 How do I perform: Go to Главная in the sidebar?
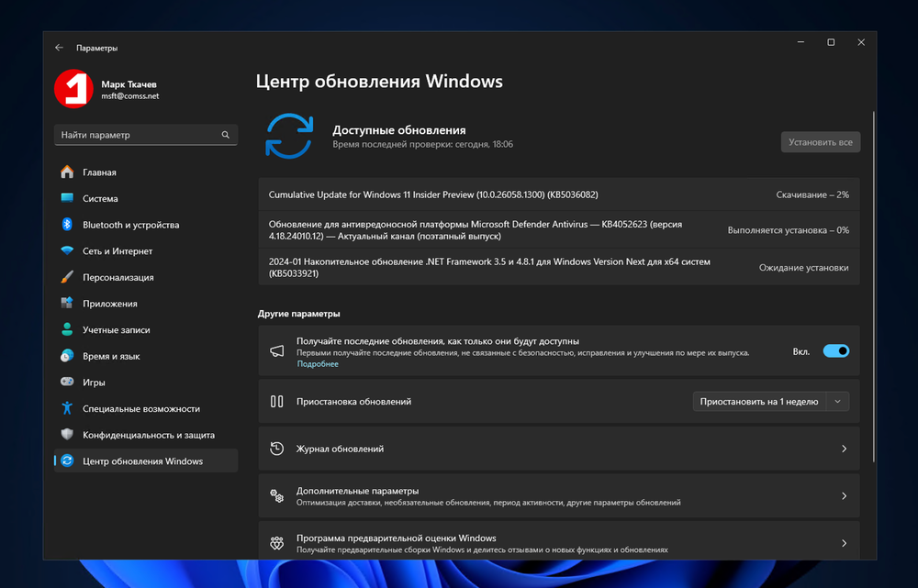point(146,172)
